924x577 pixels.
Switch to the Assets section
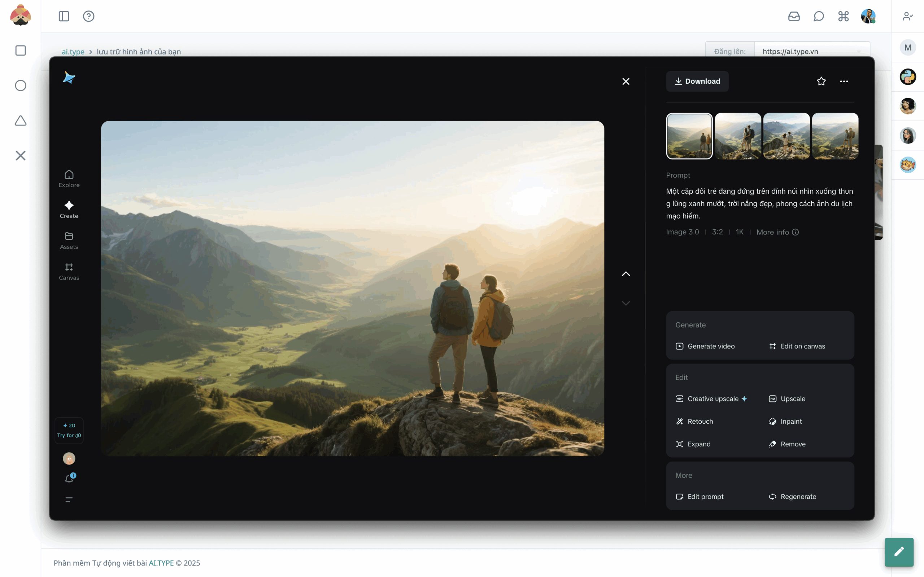[69, 241]
